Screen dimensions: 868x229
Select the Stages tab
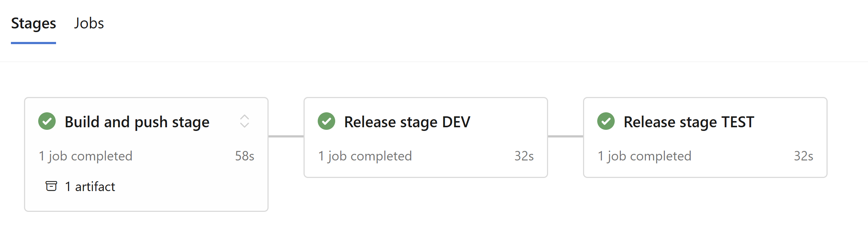pos(33,23)
